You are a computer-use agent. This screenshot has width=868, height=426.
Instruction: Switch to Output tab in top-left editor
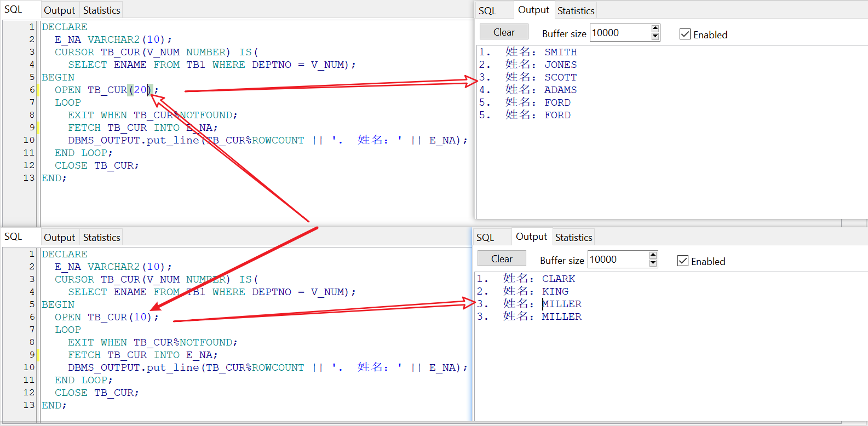click(59, 10)
